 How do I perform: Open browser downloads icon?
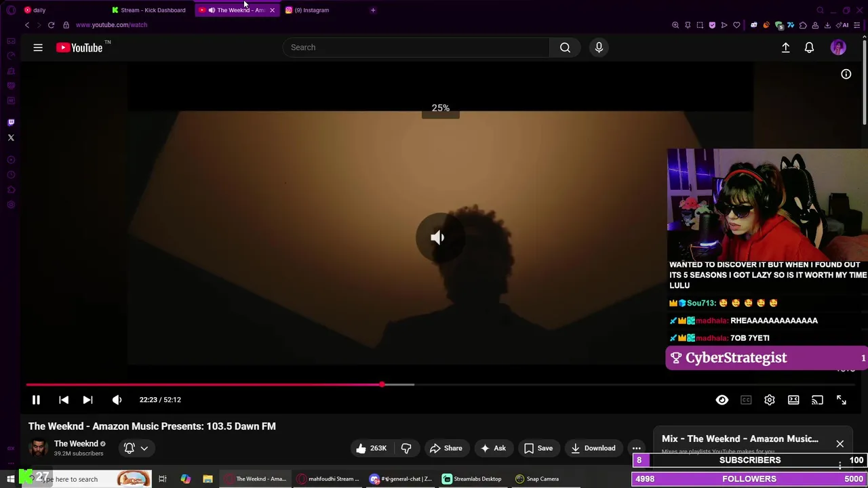click(827, 25)
